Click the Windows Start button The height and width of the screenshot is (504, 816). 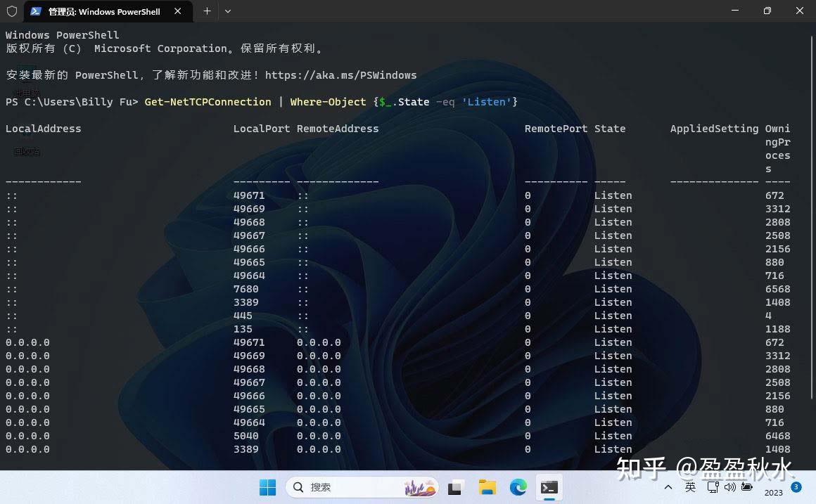[x=267, y=487]
